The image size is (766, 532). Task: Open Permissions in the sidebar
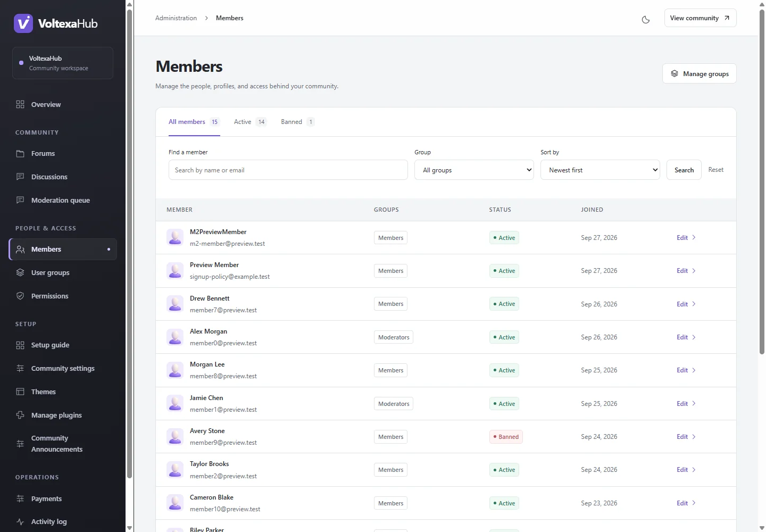tap(63, 296)
